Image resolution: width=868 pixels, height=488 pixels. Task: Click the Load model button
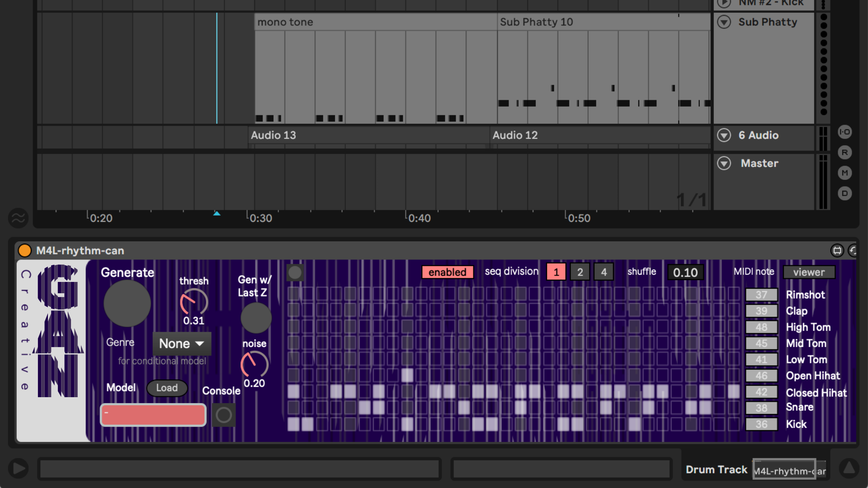[167, 388]
